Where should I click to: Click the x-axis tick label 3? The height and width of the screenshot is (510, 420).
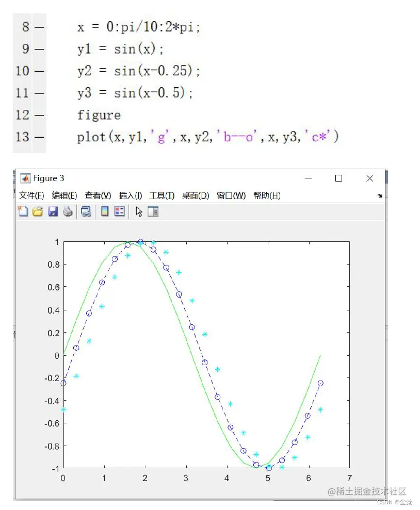point(186,478)
